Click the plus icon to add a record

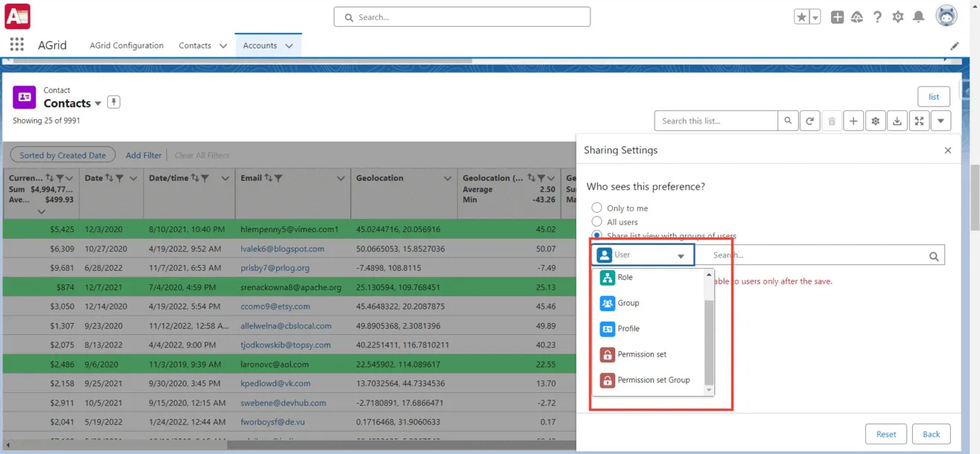click(x=853, y=120)
